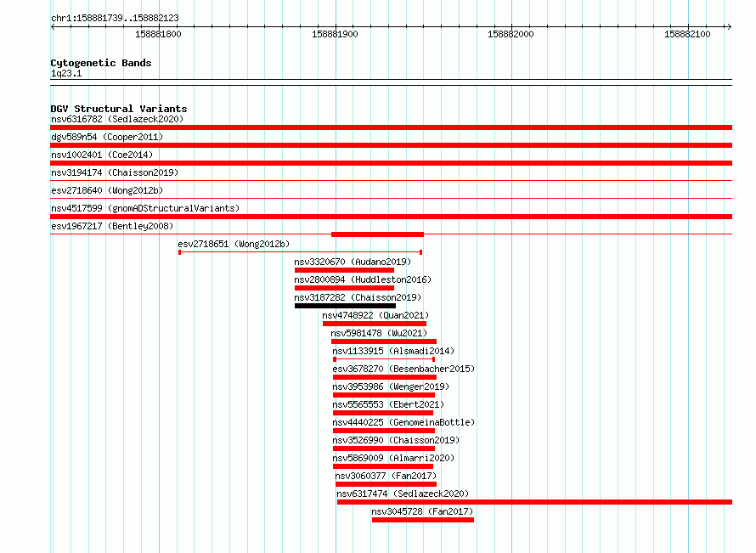Click the DGV Structural Variants track title
This screenshot has height=553, width=756.
119,109
